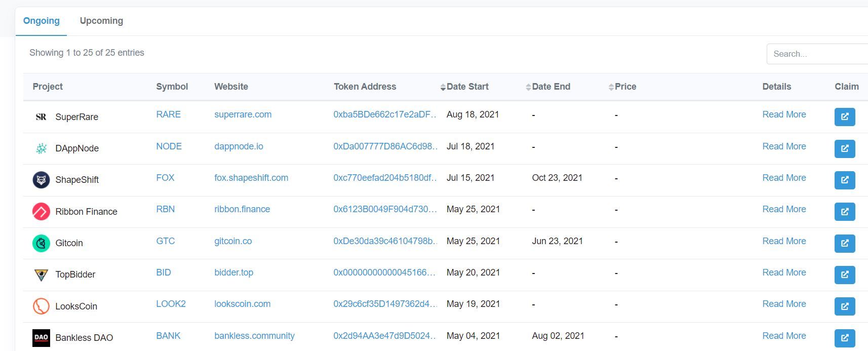Open token address 0xba5BDe662c17e2aDF
The height and width of the screenshot is (351, 868).
click(x=385, y=114)
